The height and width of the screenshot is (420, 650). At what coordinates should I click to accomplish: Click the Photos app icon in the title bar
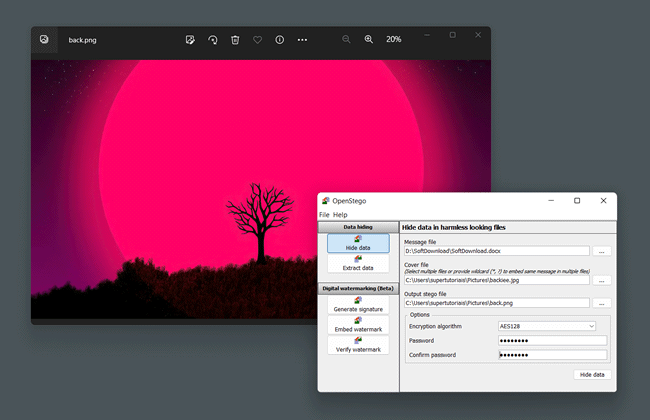tap(44, 40)
